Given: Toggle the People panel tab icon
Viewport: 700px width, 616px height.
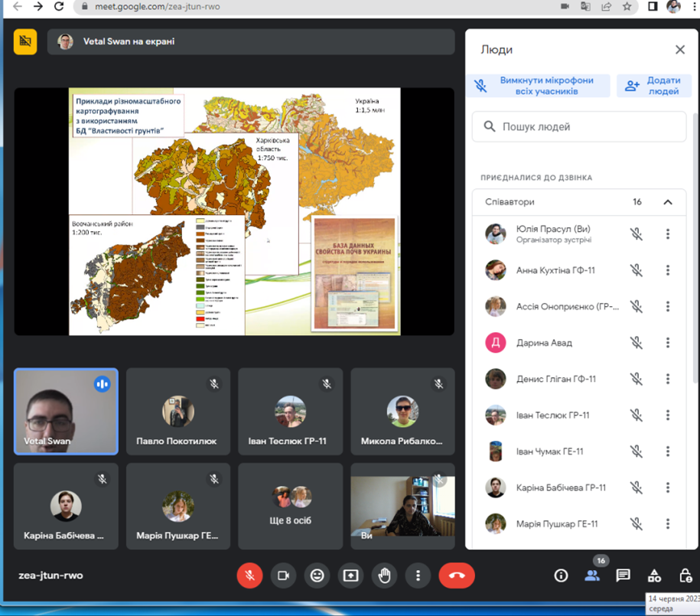Looking at the screenshot, I should pos(591,575).
